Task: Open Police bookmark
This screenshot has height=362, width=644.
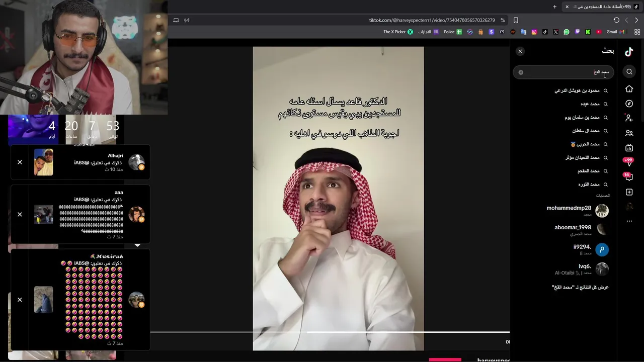Action: click(453, 32)
